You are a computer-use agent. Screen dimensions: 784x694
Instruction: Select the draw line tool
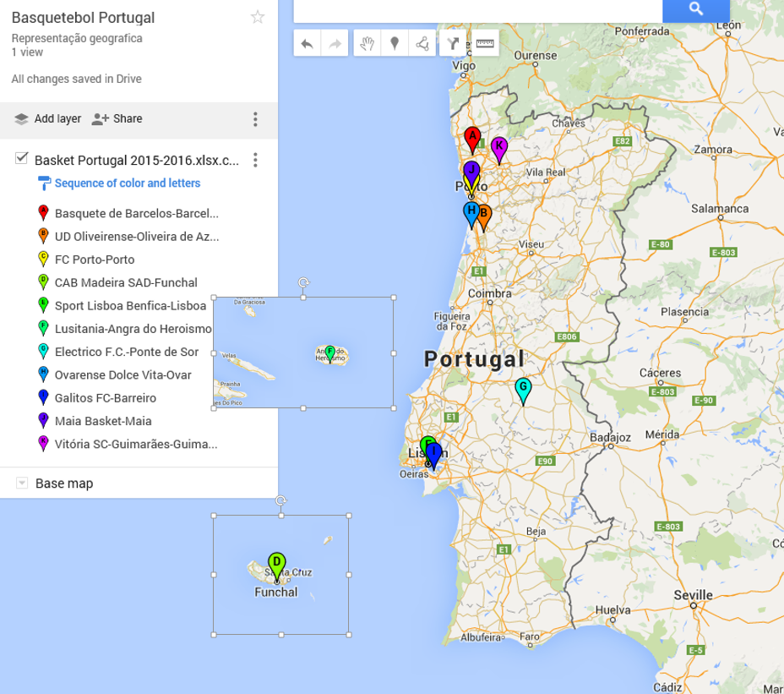[x=422, y=44]
